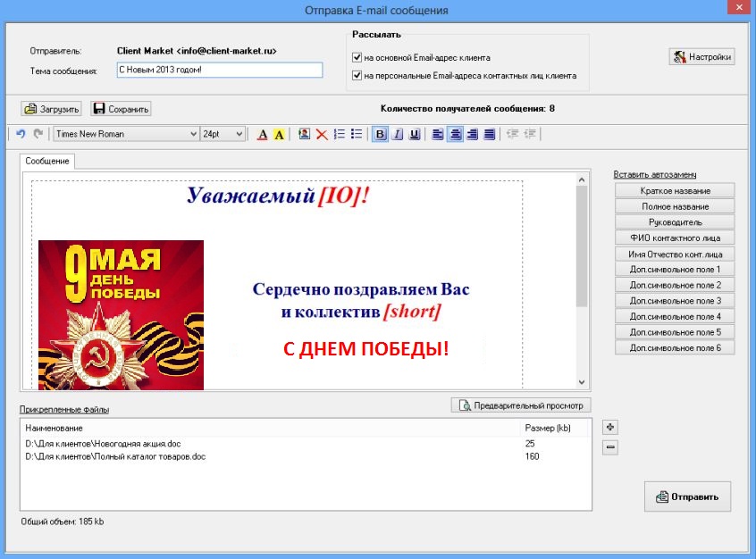Insert Доп.символьное поле 2
Image resolution: width=756 pixels, height=559 pixels.
pos(675,285)
